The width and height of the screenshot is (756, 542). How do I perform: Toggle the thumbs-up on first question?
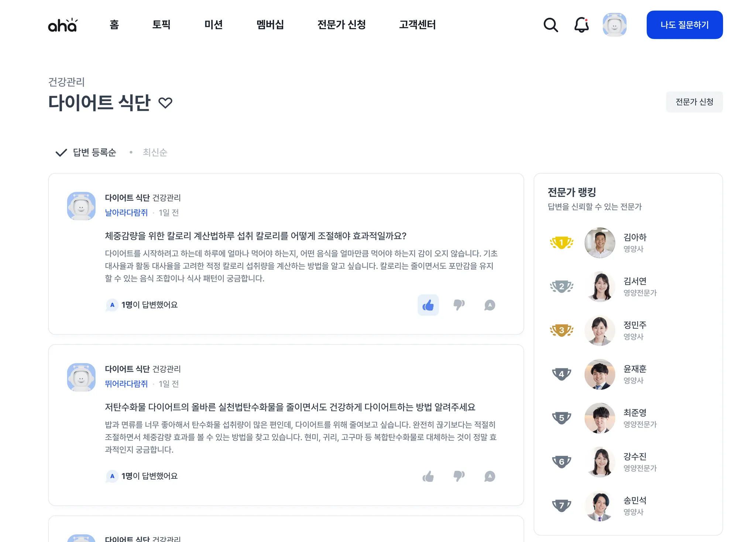tap(428, 305)
